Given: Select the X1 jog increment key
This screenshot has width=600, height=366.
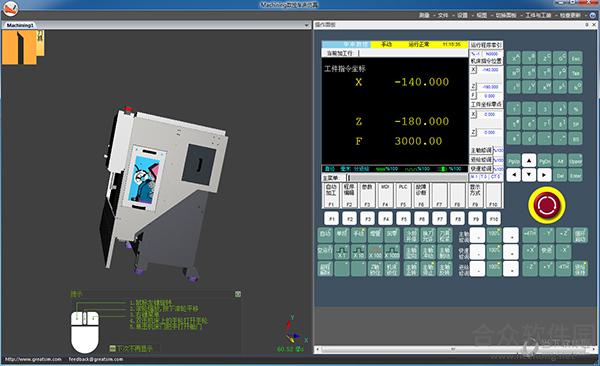Looking at the screenshot, I should 342,252.
